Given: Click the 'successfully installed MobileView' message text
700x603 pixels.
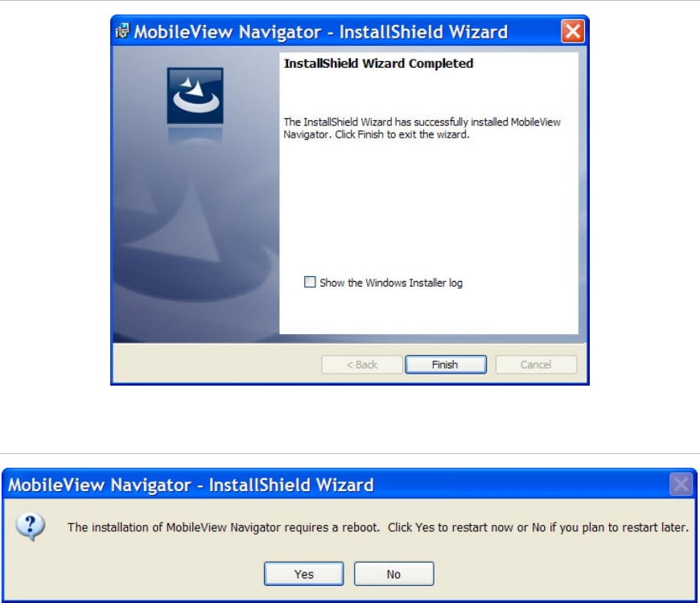Looking at the screenshot, I should (422, 128).
